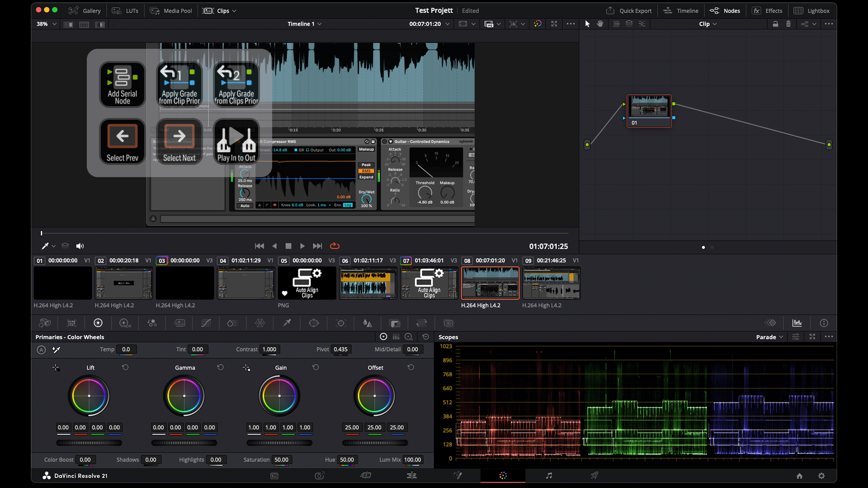
Task: Select the qualifier eyedropper tool under viewer
Action: [x=45, y=246]
